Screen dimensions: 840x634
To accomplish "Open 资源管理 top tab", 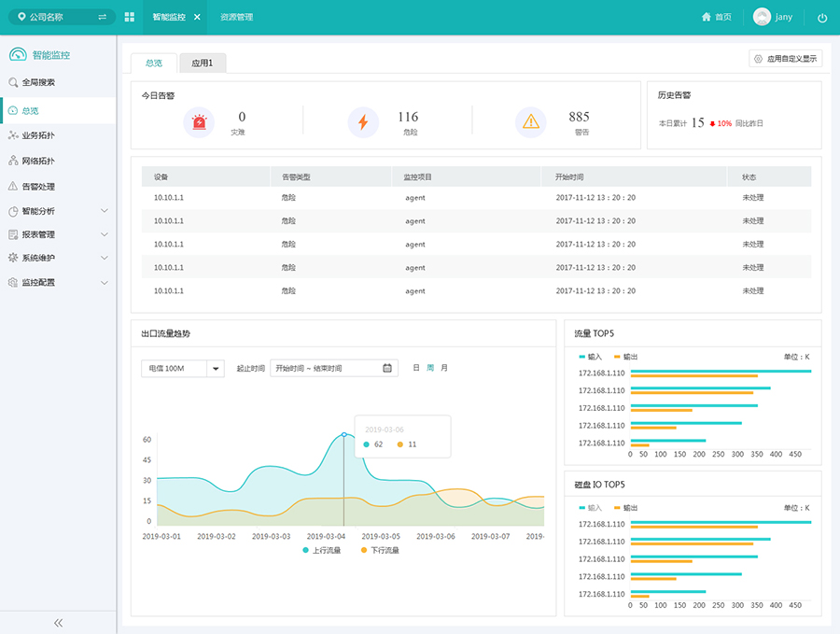I will coord(236,18).
